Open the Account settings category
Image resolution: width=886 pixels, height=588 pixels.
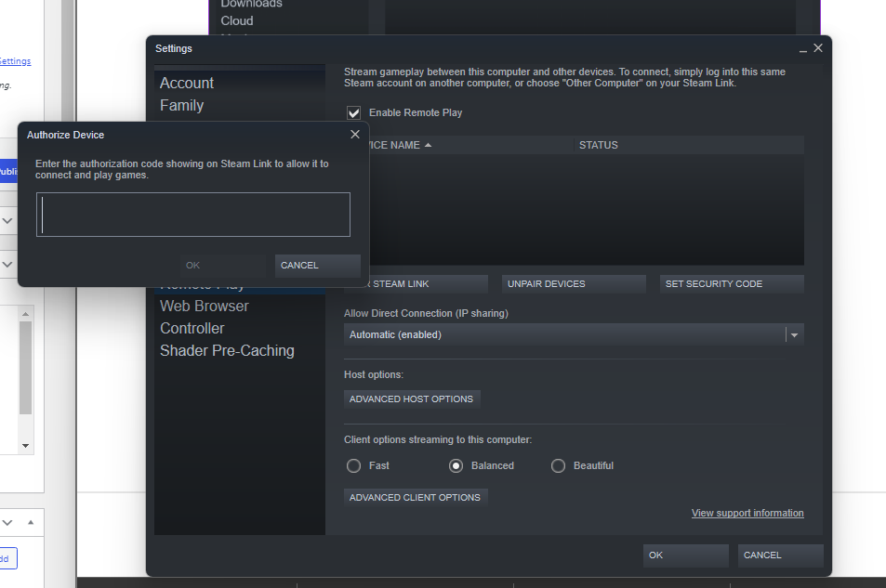187,83
